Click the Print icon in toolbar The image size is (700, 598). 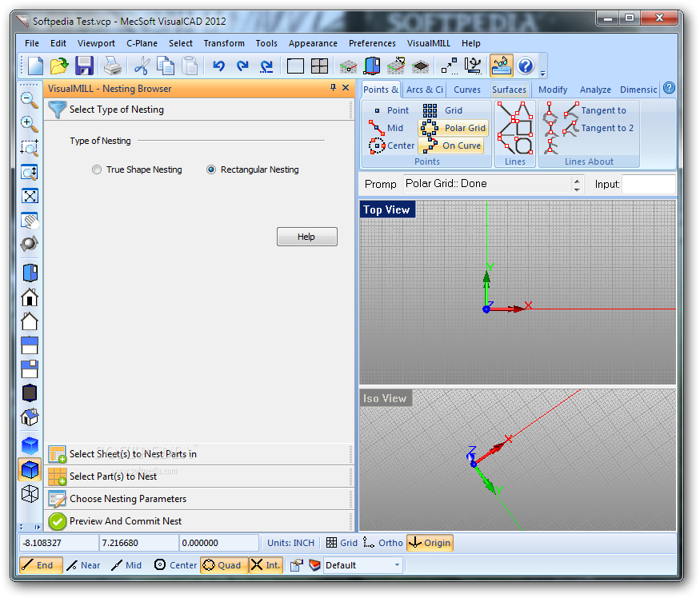pyautogui.click(x=113, y=66)
